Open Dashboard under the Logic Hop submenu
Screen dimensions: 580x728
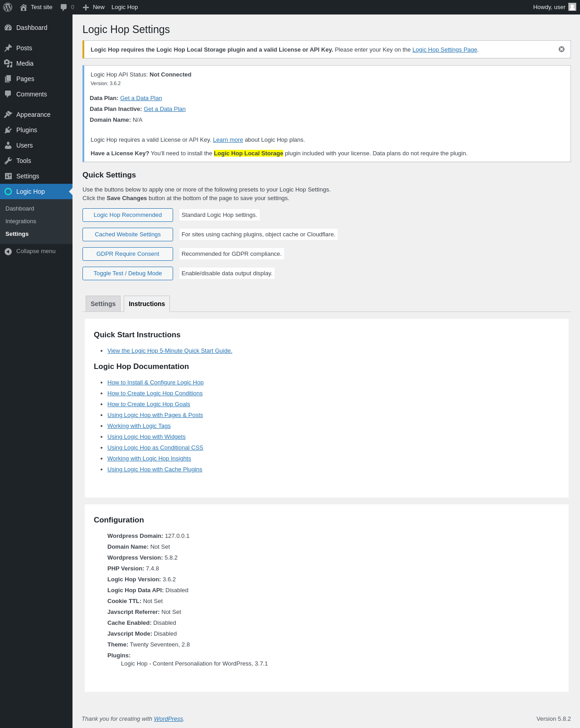tap(20, 209)
